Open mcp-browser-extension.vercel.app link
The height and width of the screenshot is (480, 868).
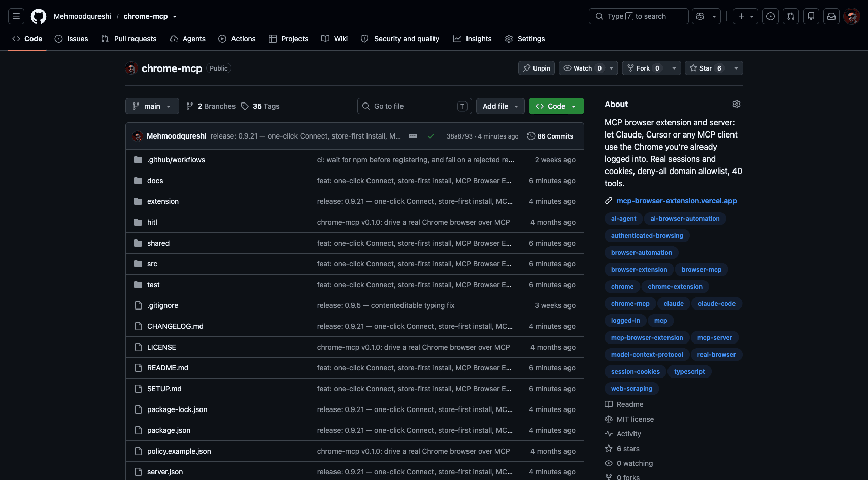click(x=677, y=201)
